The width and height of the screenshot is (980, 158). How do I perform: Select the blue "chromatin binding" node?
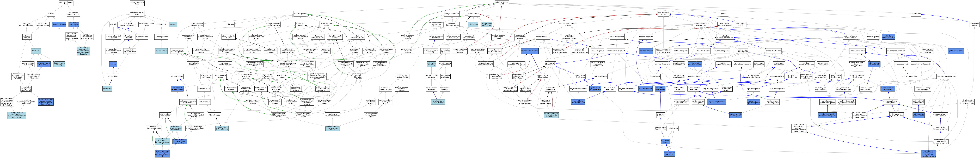[x=59, y=25]
